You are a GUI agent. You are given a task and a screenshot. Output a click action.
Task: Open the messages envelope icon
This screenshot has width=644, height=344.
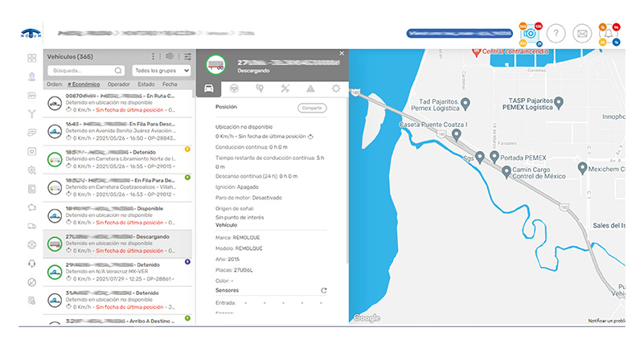point(582,34)
